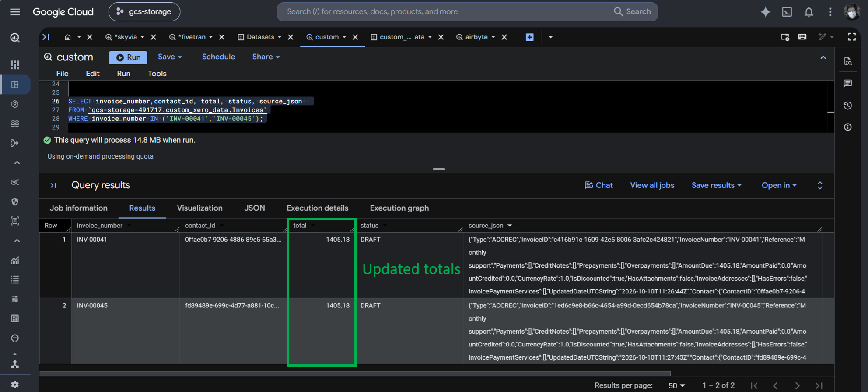Switch to JSON results tab
The image size is (868, 392).
[x=255, y=208]
